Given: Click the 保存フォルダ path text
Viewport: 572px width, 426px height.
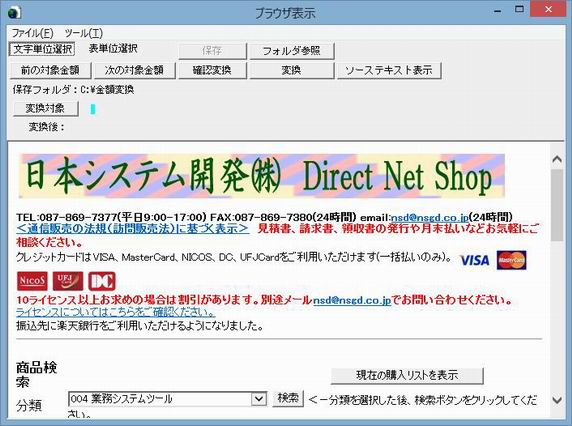Looking at the screenshot, I should [x=73, y=89].
